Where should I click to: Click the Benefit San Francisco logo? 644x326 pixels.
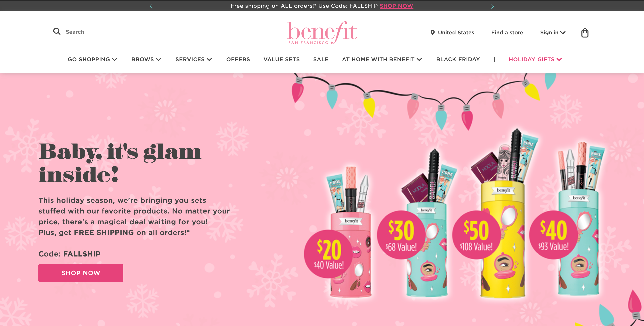click(322, 33)
